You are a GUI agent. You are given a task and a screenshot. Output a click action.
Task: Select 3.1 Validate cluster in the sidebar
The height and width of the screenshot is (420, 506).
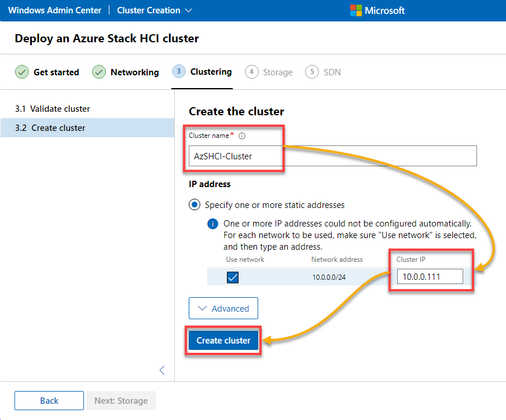pos(87,109)
